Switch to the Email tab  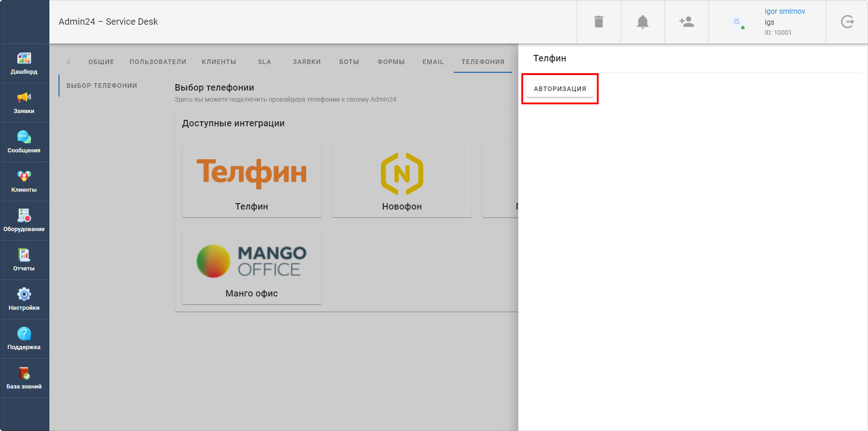(x=433, y=62)
